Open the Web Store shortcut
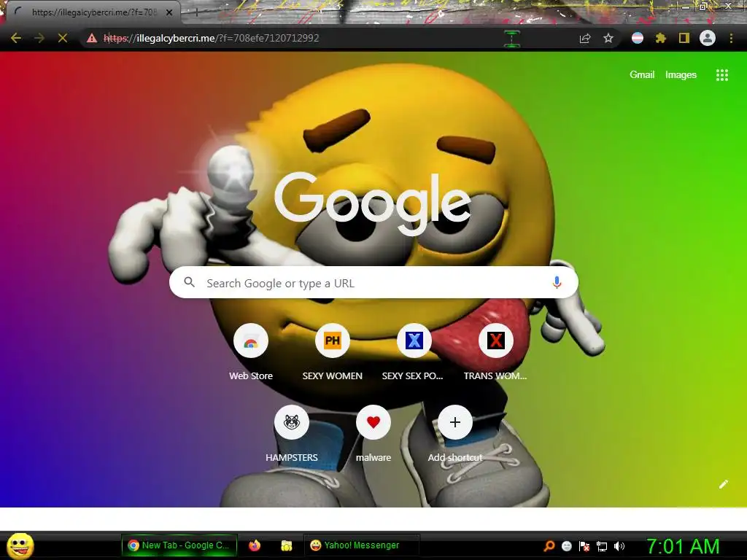Viewport: 747px width, 560px height. (x=251, y=351)
